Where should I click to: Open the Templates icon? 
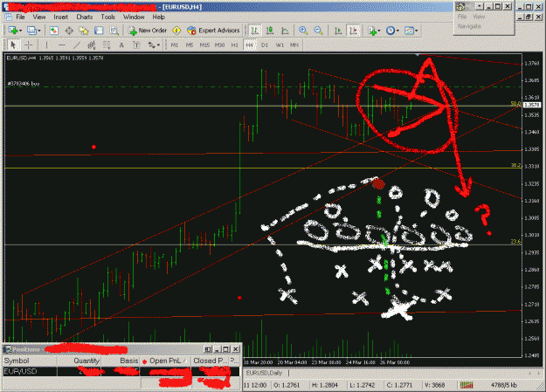pos(409,31)
